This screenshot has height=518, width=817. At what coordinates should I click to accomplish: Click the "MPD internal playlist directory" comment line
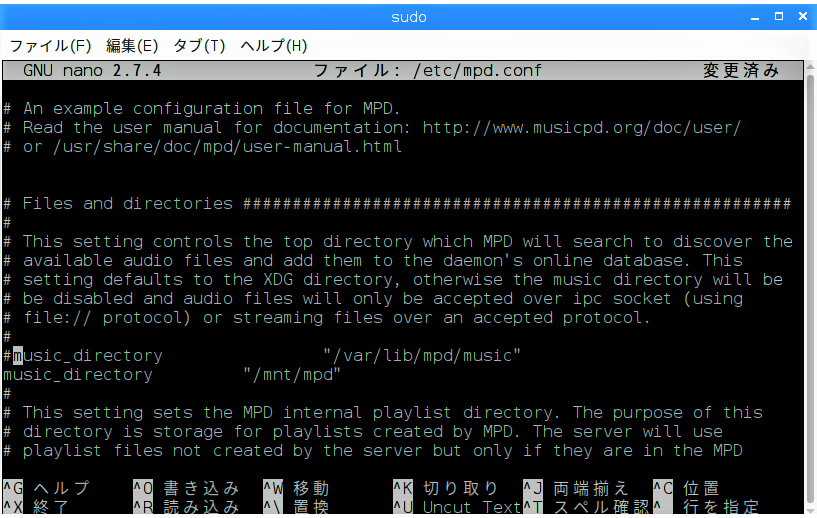click(383, 413)
